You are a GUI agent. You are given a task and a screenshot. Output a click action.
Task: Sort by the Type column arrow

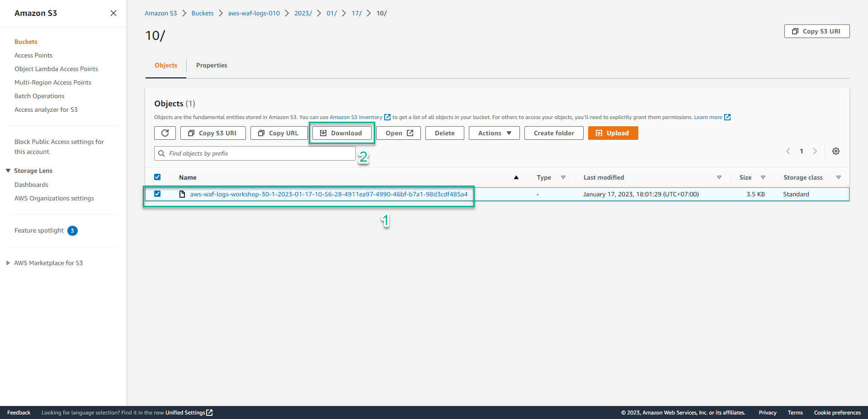tap(563, 177)
